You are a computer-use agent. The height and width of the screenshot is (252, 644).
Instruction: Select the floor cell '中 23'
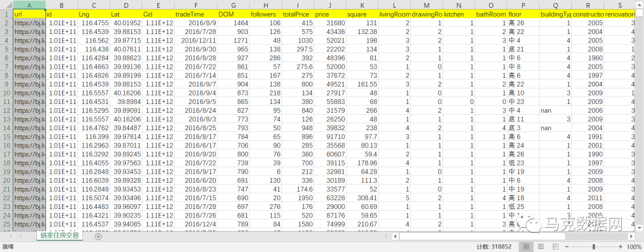pyautogui.click(x=523, y=102)
